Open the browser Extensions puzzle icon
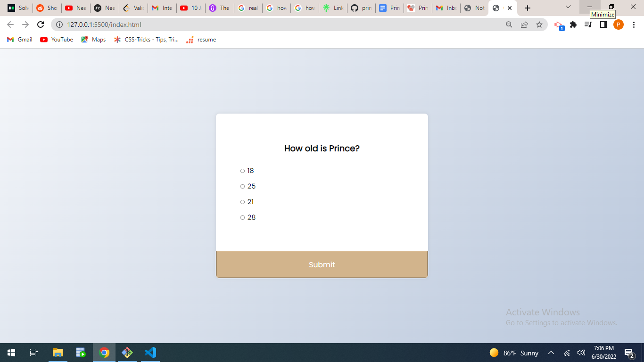The width and height of the screenshot is (644, 362). click(573, 25)
